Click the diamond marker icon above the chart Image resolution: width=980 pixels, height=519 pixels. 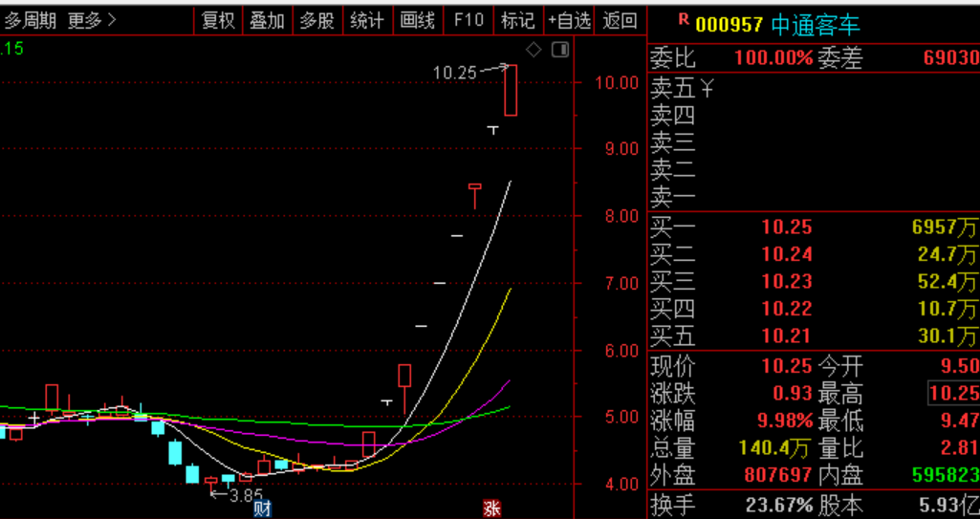tap(534, 50)
